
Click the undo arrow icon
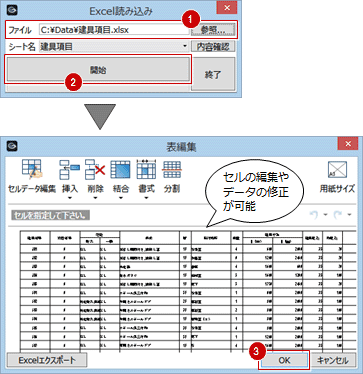[x=314, y=215]
